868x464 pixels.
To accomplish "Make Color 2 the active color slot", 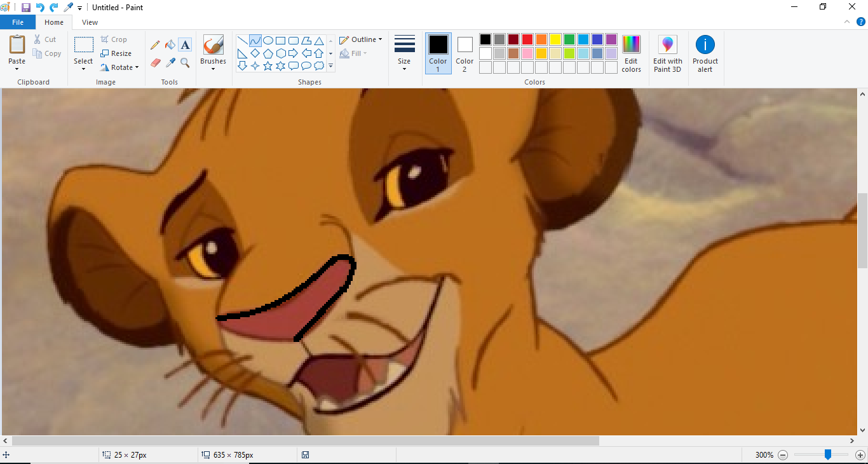I will coord(465,53).
